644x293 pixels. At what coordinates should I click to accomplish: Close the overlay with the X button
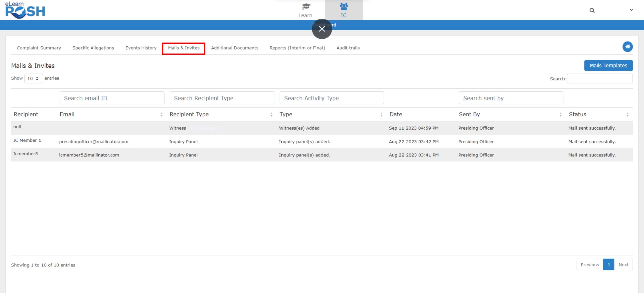(x=322, y=29)
